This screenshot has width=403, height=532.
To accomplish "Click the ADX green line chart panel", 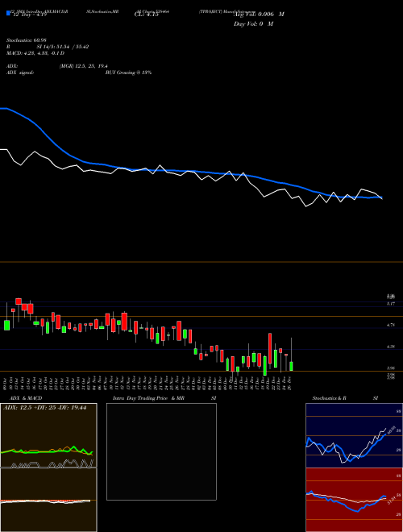I will click(x=48, y=435).
